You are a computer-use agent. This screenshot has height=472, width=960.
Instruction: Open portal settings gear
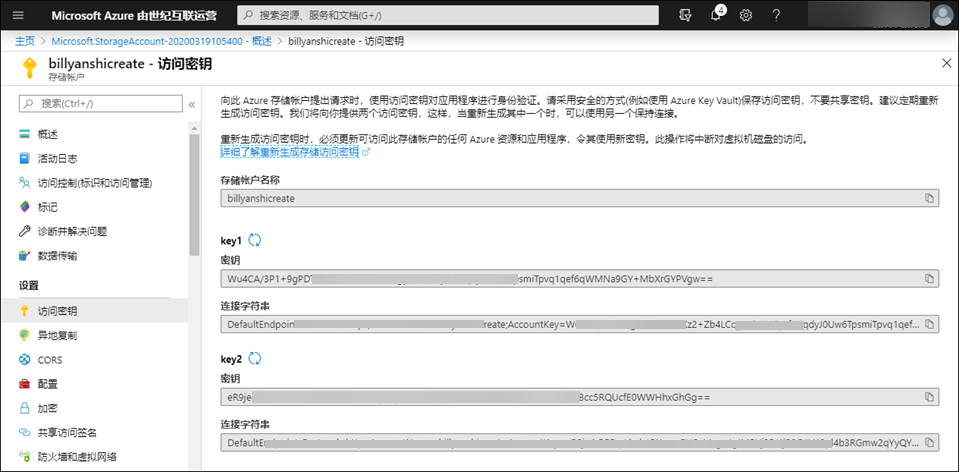coord(746,15)
